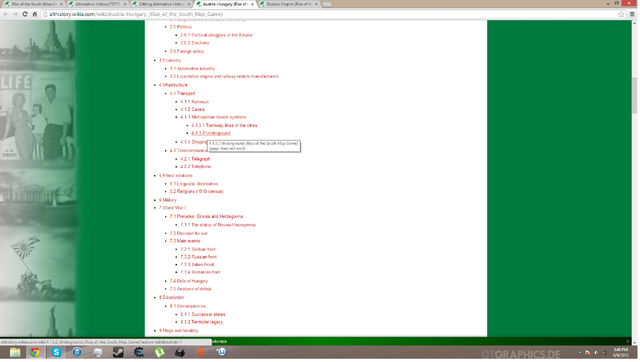
Task: Open '2.5.1 Political struggles in the Empire'
Action: pos(216,35)
